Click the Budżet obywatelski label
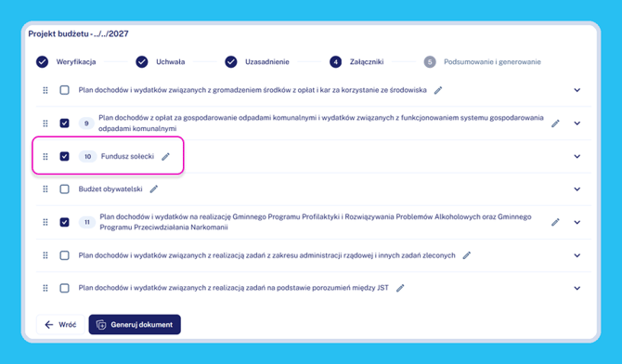 click(x=110, y=189)
